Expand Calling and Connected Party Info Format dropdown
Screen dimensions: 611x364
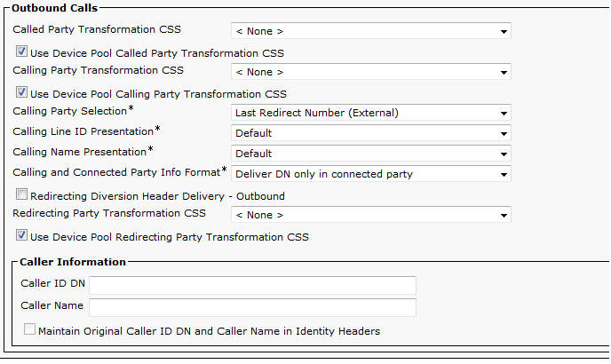[370, 174]
